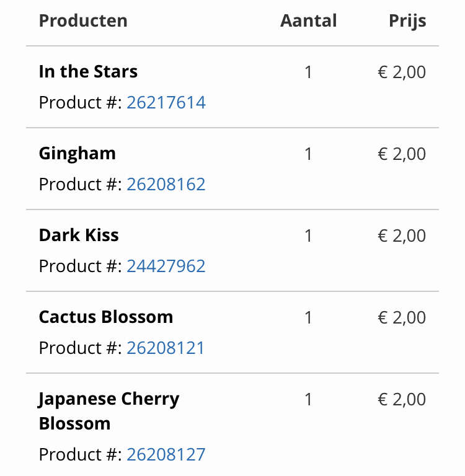Click the Gingham price € 2,00
The width and height of the screenshot is (465, 476).
click(402, 154)
